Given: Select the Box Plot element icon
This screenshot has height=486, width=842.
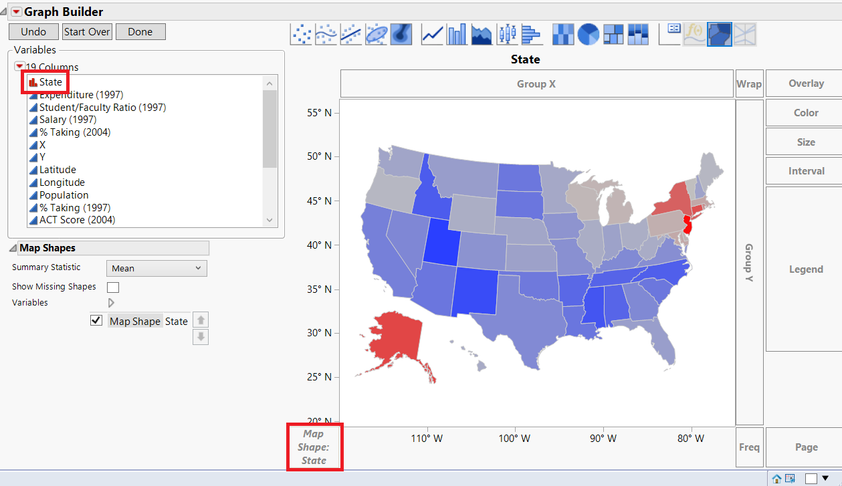Looking at the screenshot, I should tap(507, 34).
